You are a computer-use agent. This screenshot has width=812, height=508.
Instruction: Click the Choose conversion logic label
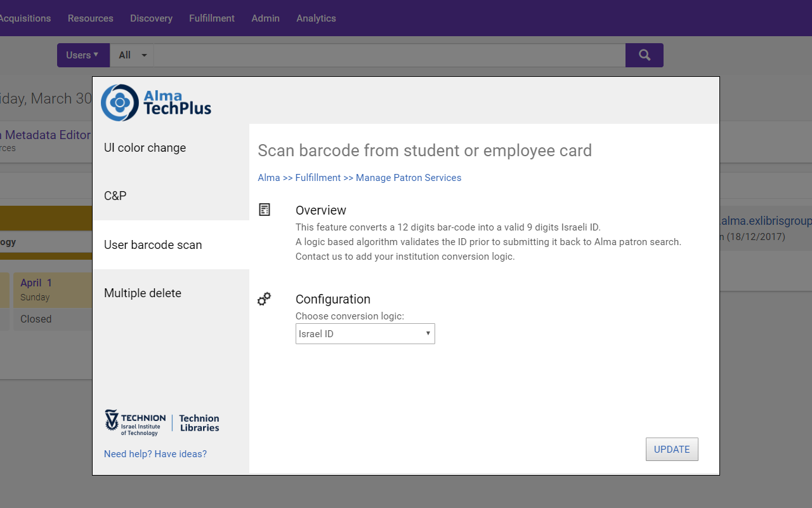point(350,316)
